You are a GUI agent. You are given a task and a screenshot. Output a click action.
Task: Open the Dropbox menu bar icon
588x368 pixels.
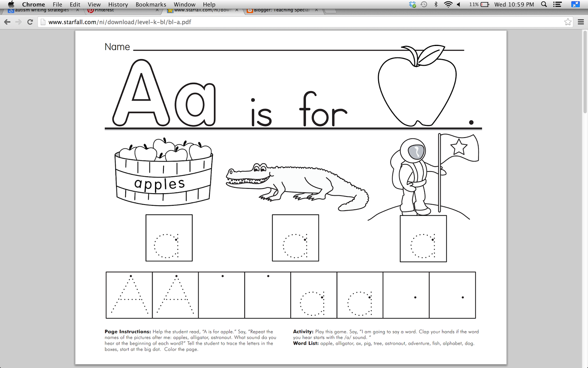coord(412,4)
